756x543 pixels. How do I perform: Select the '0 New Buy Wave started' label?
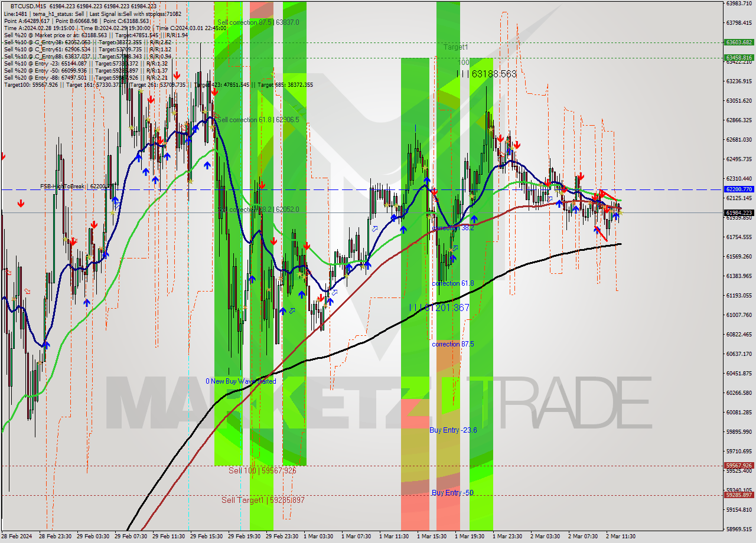pos(240,381)
